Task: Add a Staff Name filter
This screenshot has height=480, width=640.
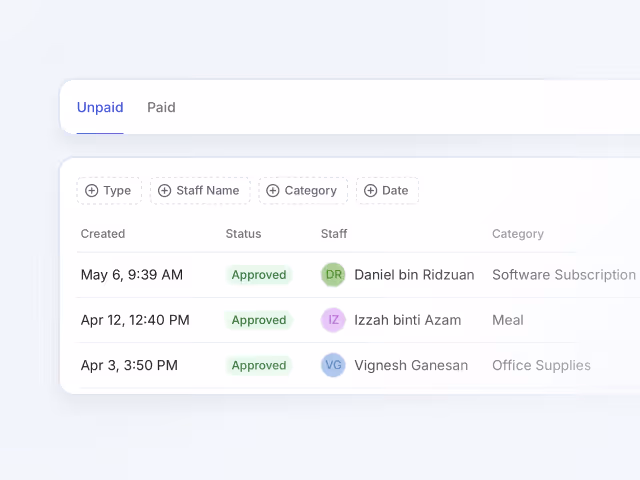Action: tap(200, 191)
